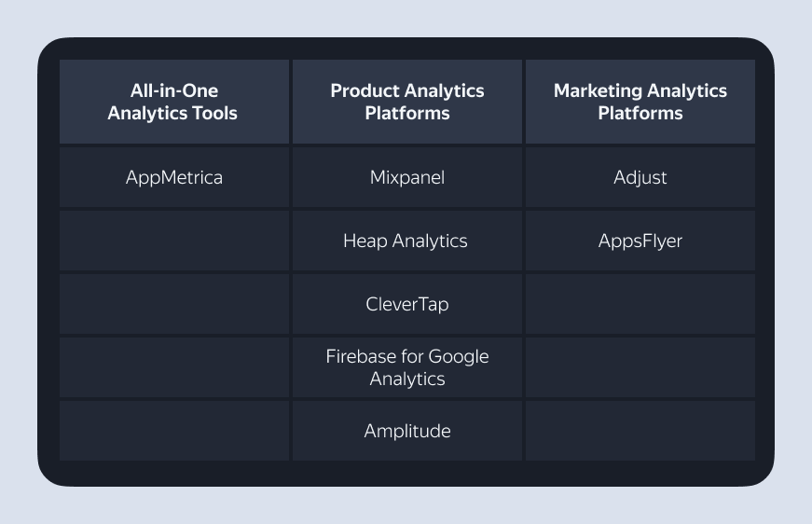This screenshot has width=812, height=524.
Task: Click the empty cell left of Heap Analytics
Action: (174, 241)
